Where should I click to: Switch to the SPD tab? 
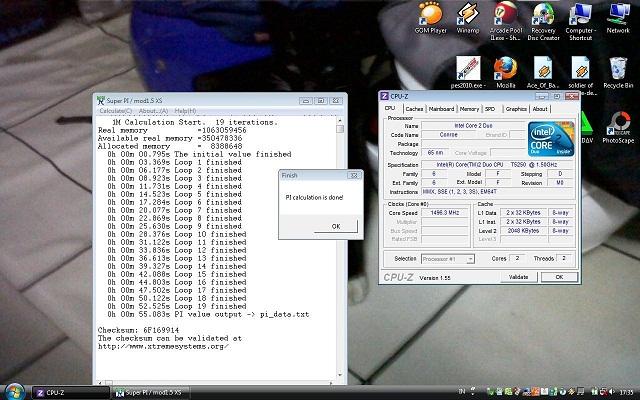pyautogui.click(x=490, y=109)
